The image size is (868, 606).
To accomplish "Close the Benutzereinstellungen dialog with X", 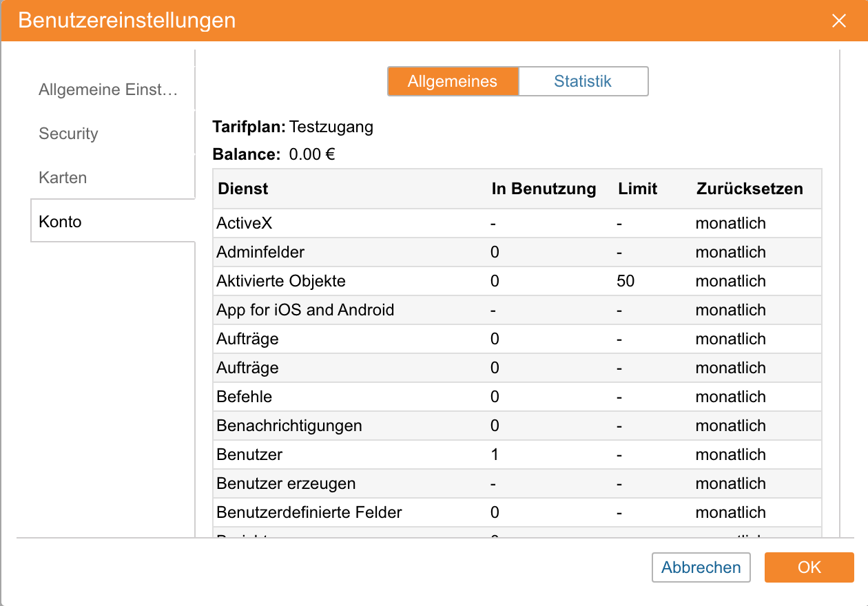I will pos(838,21).
